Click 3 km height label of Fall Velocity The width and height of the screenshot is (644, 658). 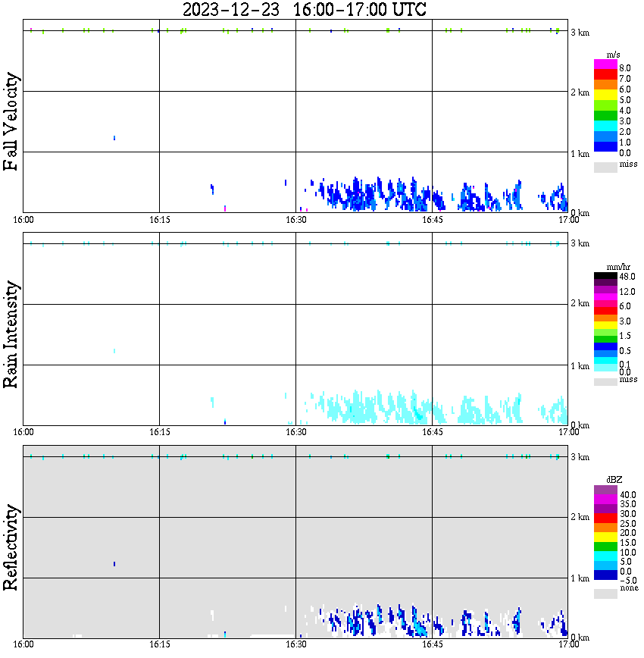(580, 33)
